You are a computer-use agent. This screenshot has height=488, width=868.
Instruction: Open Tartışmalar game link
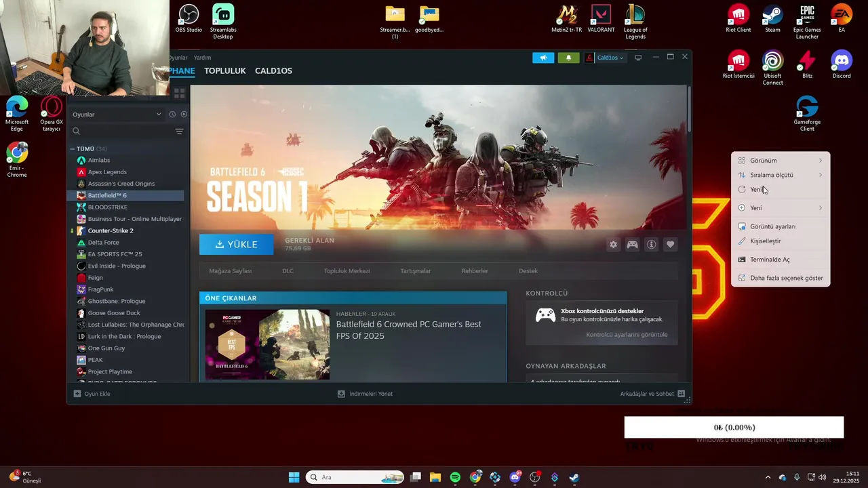click(415, 271)
